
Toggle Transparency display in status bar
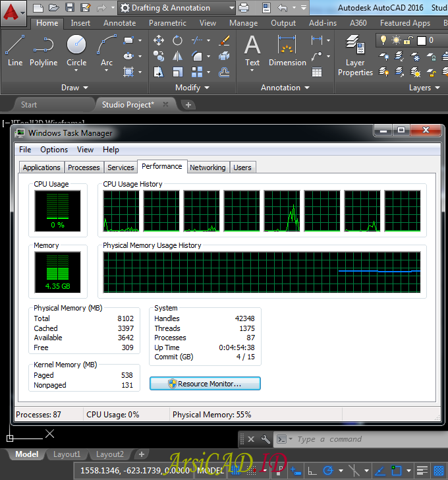[439, 470]
